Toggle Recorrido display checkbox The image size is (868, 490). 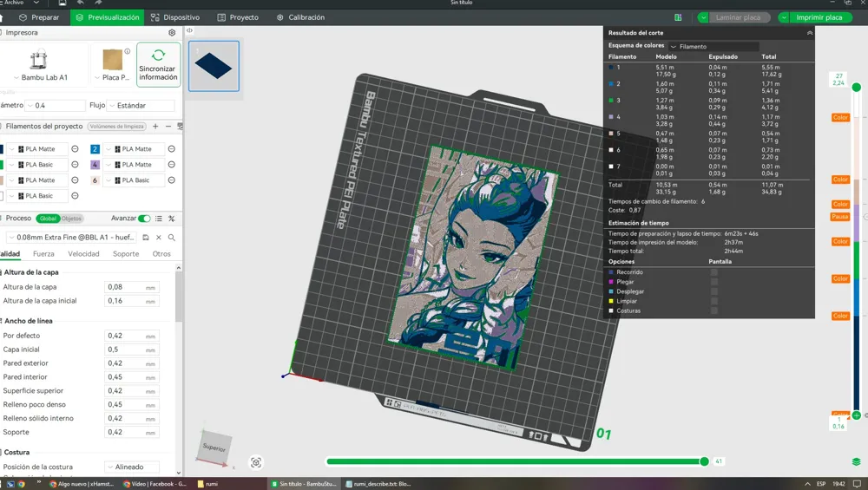tap(714, 272)
